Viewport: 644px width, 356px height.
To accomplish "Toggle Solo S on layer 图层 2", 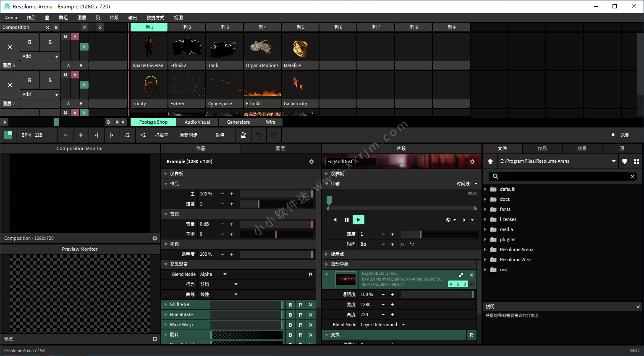I will (x=50, y=80).
